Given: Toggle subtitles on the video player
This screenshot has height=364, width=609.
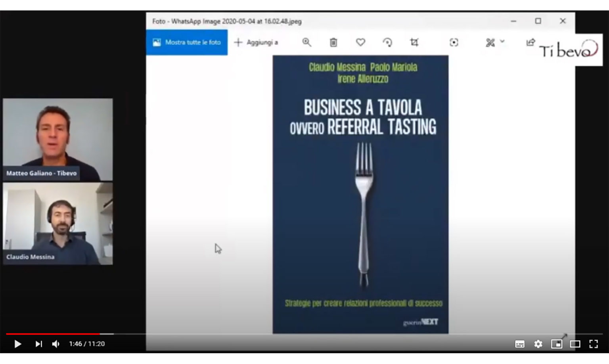Looking at the screenshot, I should click(519, 344).
